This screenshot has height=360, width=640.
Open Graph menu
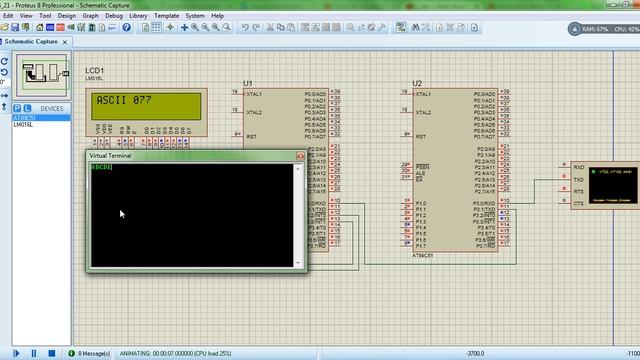(x=90, y=16)
